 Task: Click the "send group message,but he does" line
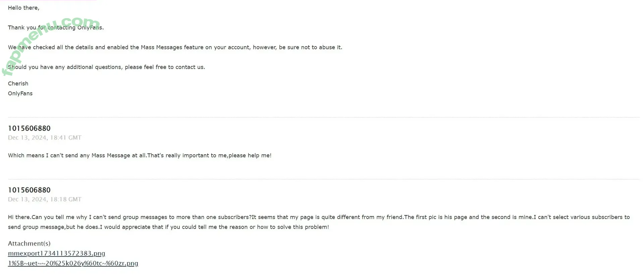click(x=168, y=227)
